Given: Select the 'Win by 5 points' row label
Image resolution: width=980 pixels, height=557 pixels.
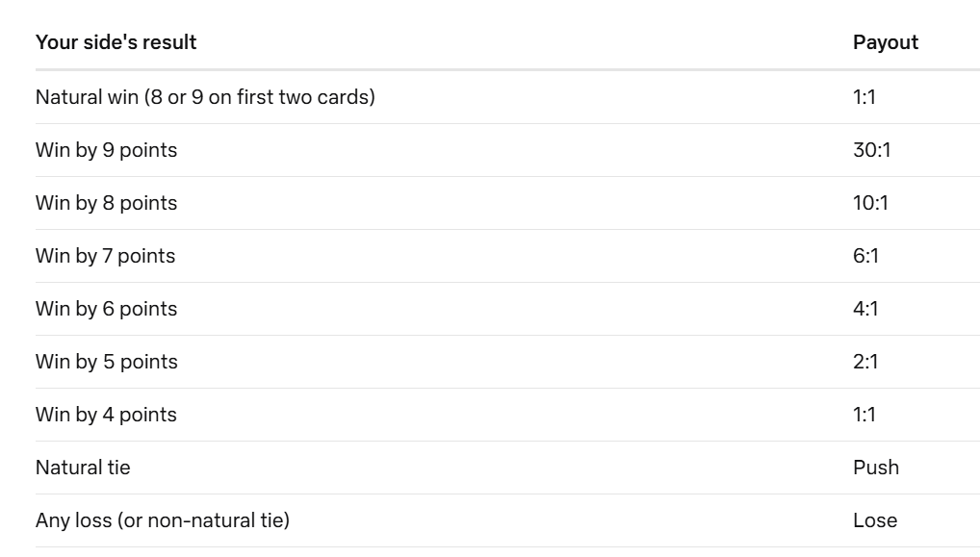Looking at the screenshot, I should [x=106, y=362].
